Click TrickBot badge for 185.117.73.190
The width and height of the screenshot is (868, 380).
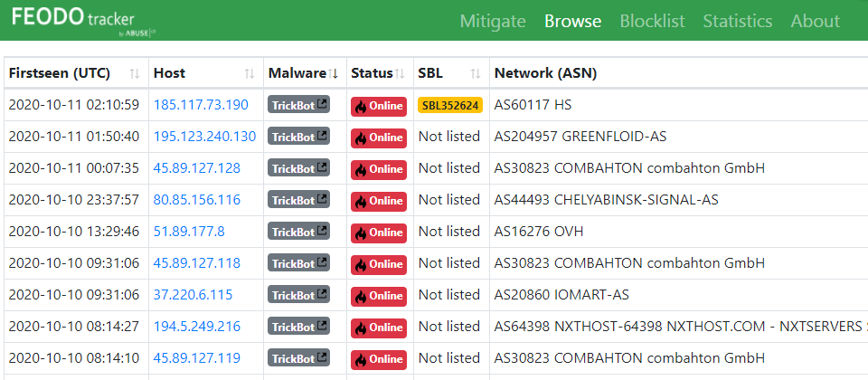point(299,104)
